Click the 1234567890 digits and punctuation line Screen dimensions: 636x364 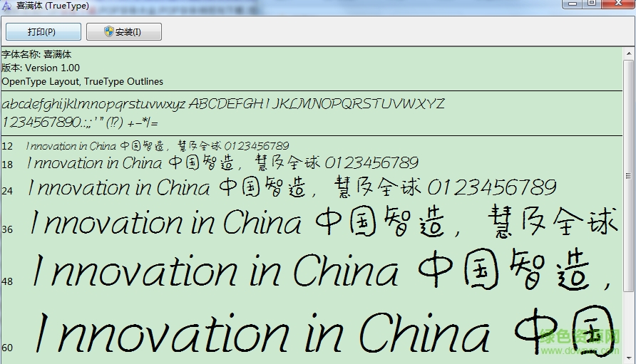point(80,122)
